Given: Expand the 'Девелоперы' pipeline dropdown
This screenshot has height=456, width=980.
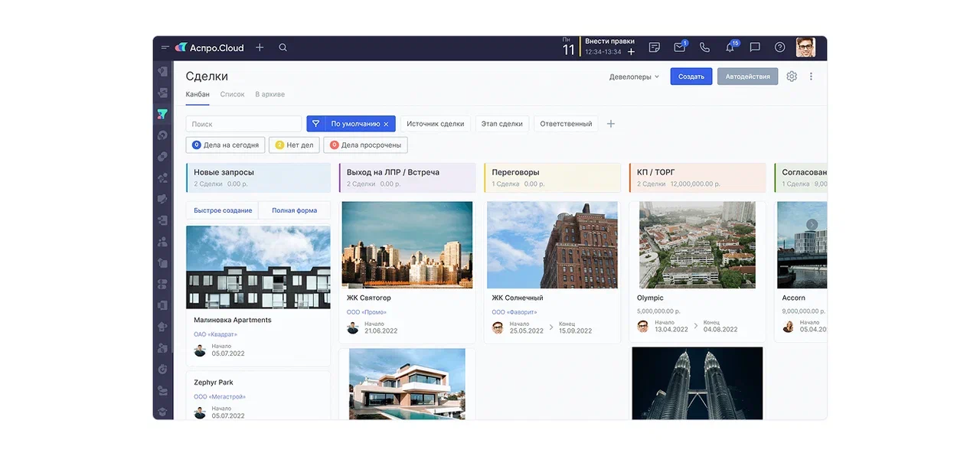Looking at the screenshot, I should pyautogui.click(x=634, y=77).
